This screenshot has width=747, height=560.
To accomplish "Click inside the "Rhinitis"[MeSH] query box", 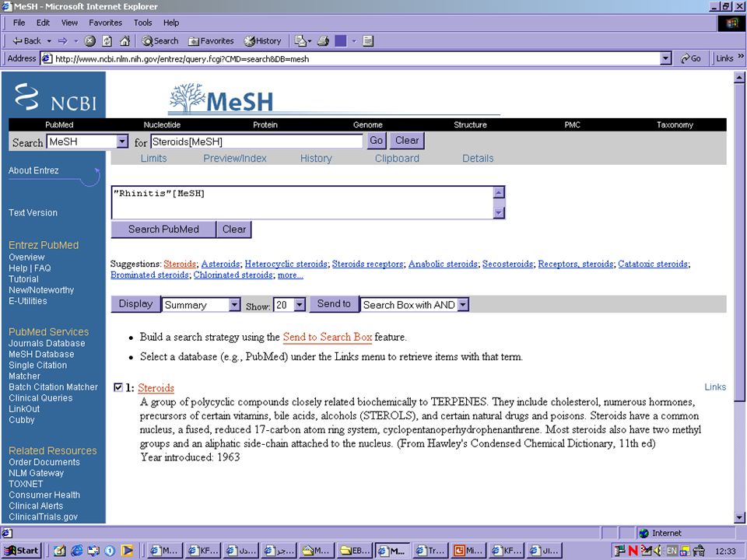I will click(303, 202).
